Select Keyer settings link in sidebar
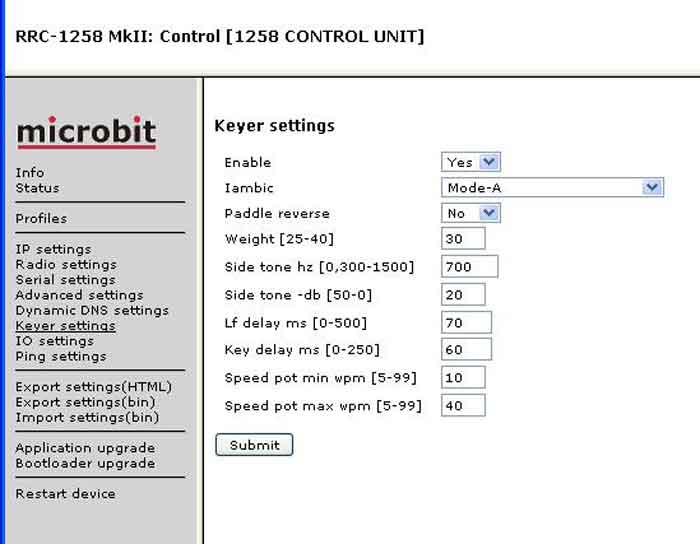Viewport: 700px width, 544px height. pyautogui.click(x=66, y=326)
